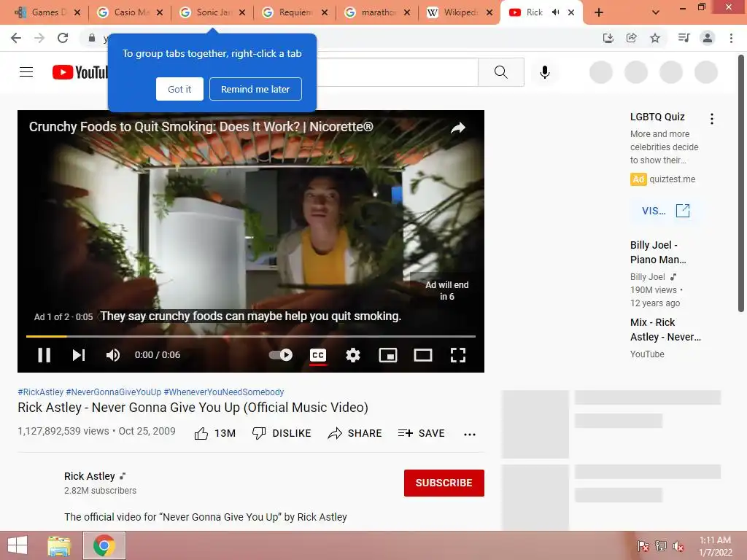Open Windows Start menu
This screenshot has height=560, width=747.
pyautogui.click(x=18, y=545)
